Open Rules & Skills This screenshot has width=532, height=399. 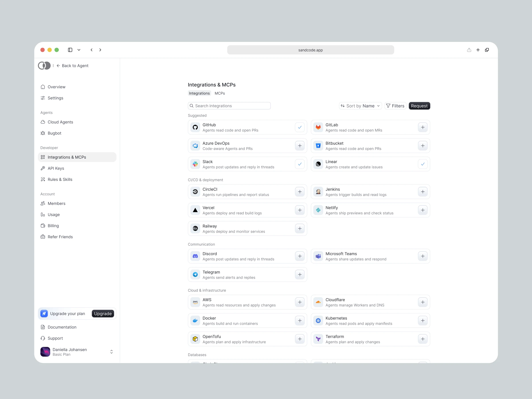[77, 179]
